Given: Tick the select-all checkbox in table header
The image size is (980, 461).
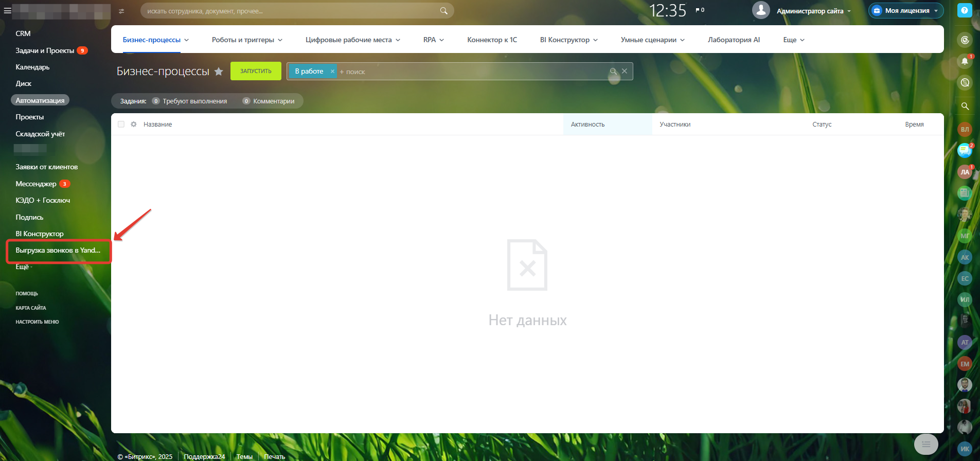Looking at the screenshot, I should (x=121, y=124).
